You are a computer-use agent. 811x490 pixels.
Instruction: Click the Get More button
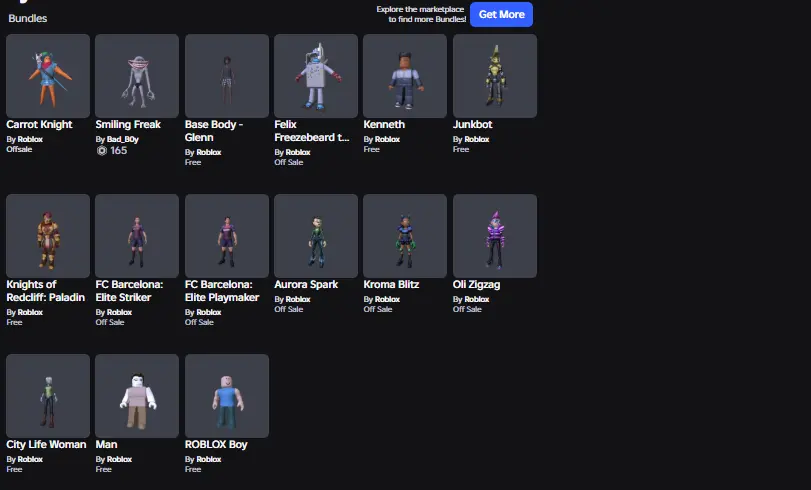tap(501, 14)
